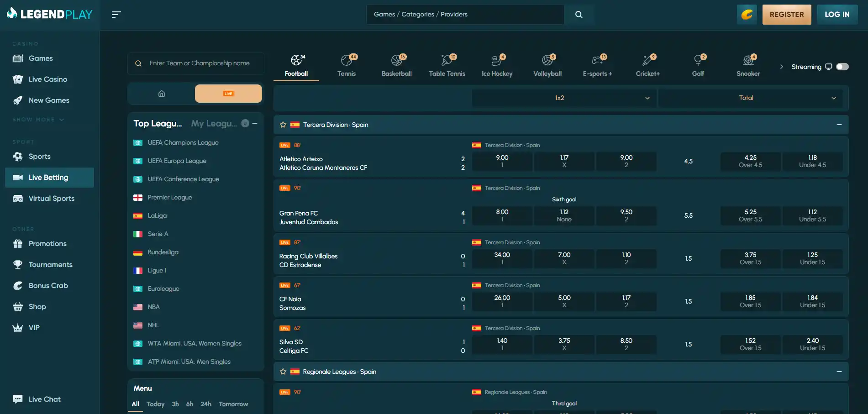
Task: Click the REGISTER button
Action: [787, 15]
